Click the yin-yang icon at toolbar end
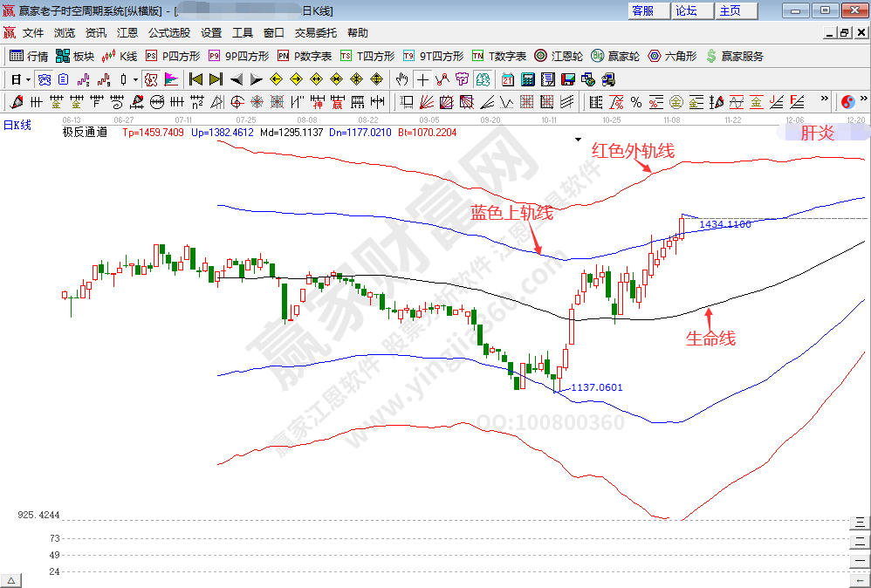871x588 pixels. (x=847, y=102)
